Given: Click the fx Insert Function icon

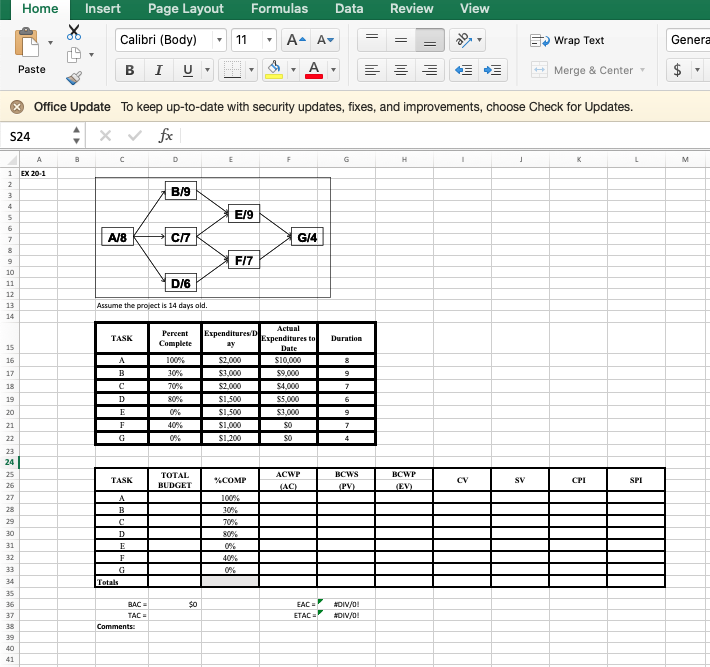Looking at the screenshot, I should [165, 135].
